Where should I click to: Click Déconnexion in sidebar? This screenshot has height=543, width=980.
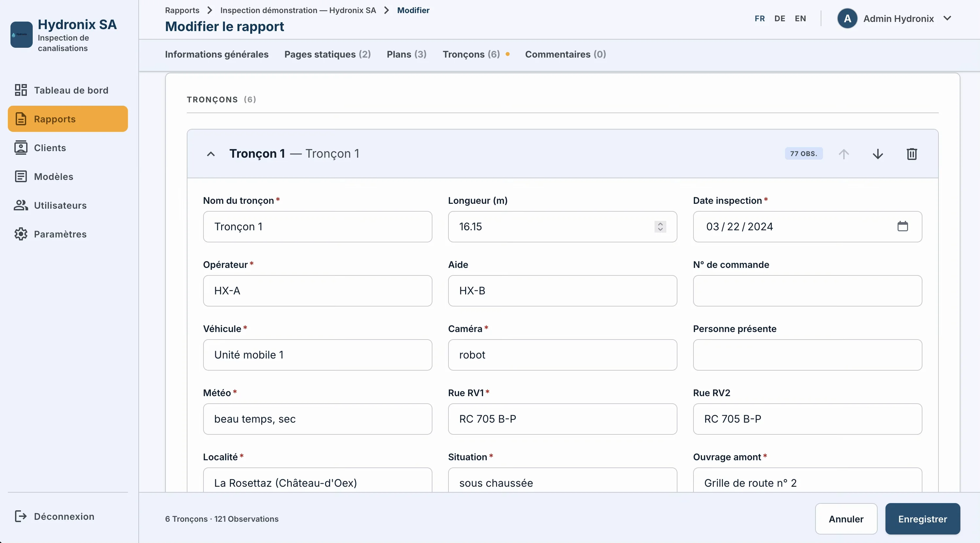coord(68,517)
